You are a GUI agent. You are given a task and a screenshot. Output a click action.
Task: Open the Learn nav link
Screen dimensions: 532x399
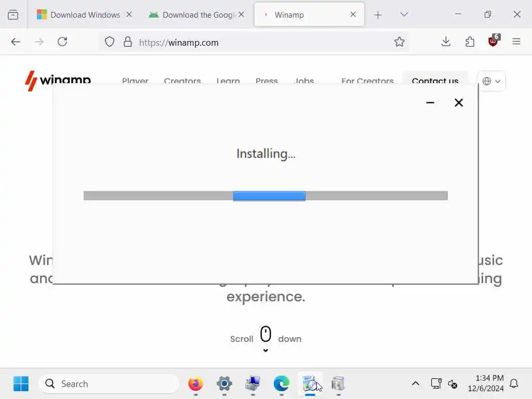click(228, 81)
